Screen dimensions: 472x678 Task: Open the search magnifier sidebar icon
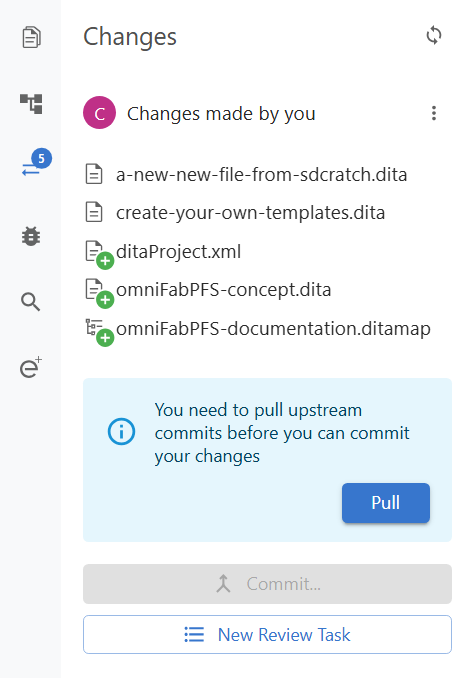31,302
